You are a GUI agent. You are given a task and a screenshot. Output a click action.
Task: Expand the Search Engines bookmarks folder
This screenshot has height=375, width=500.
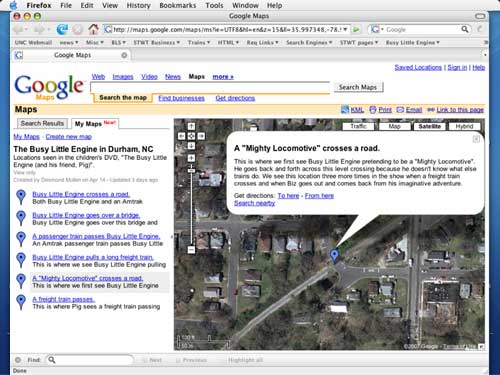(309, 43)
